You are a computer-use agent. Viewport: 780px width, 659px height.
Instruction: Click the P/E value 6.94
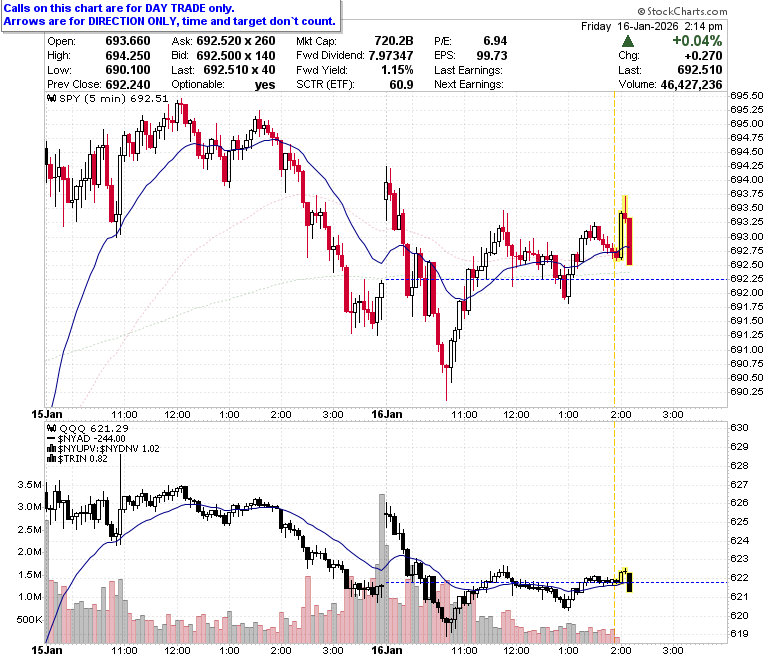[495, 41]
